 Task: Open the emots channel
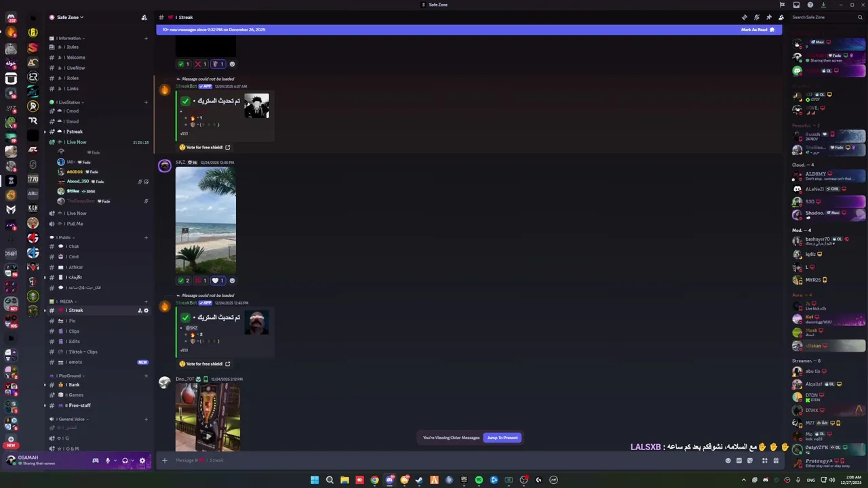click(98, 362)
